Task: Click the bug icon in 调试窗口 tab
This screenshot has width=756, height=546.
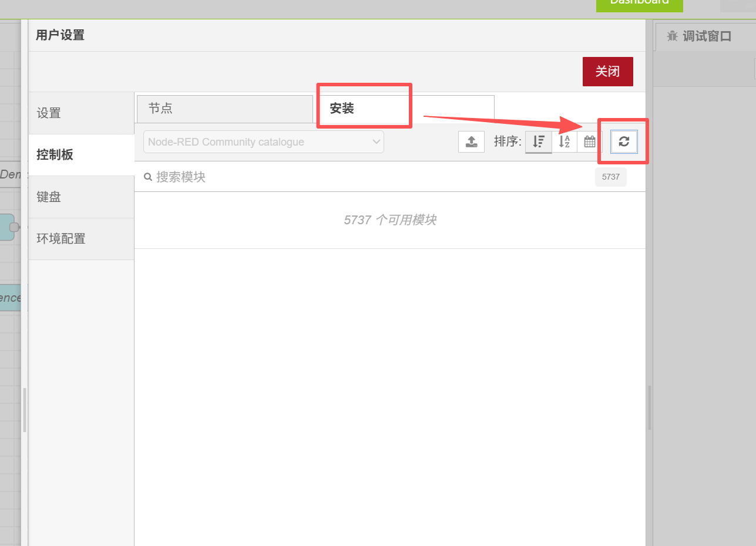Action: 672,36
